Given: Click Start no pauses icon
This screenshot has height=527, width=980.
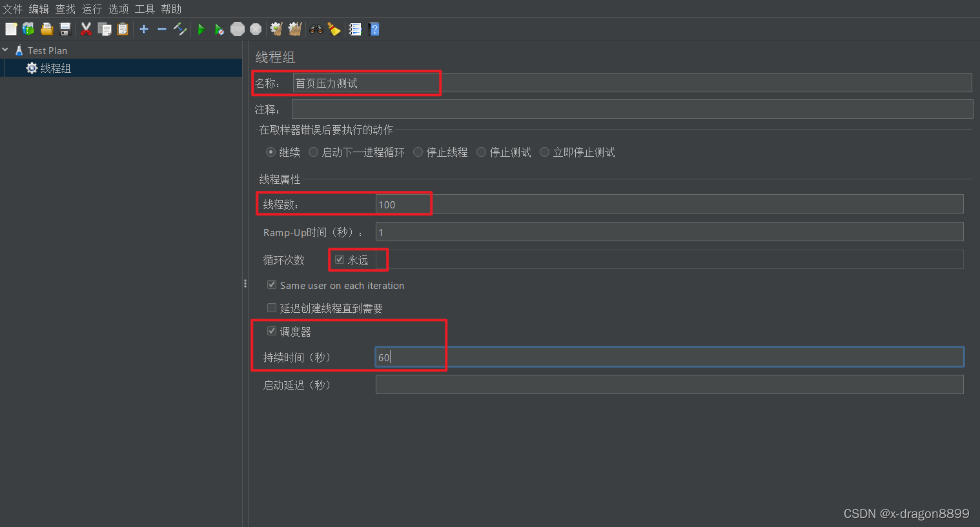Looking at the screenshot, I should [219, 29].
